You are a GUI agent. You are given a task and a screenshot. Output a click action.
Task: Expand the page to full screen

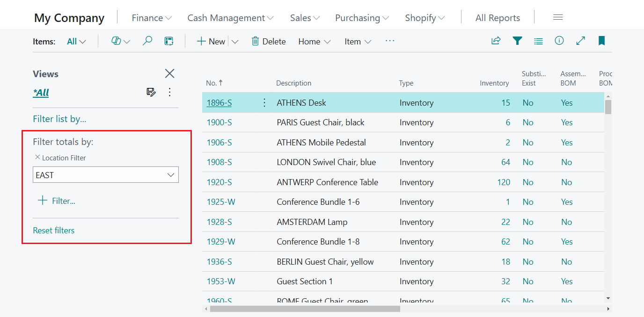pyautogui.click(x=580, y=41)
